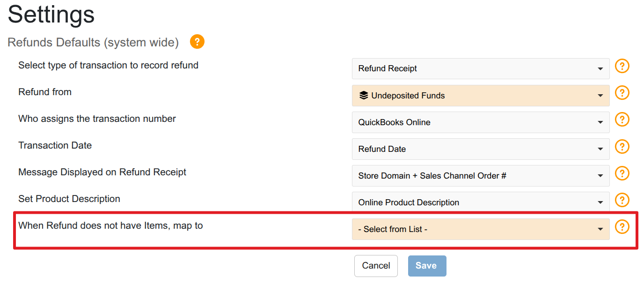Screen dimensions: 644x292
Task: Expand the Undeposited Funds dropdown
Action: pyautogui.click(x=480, y=96)
